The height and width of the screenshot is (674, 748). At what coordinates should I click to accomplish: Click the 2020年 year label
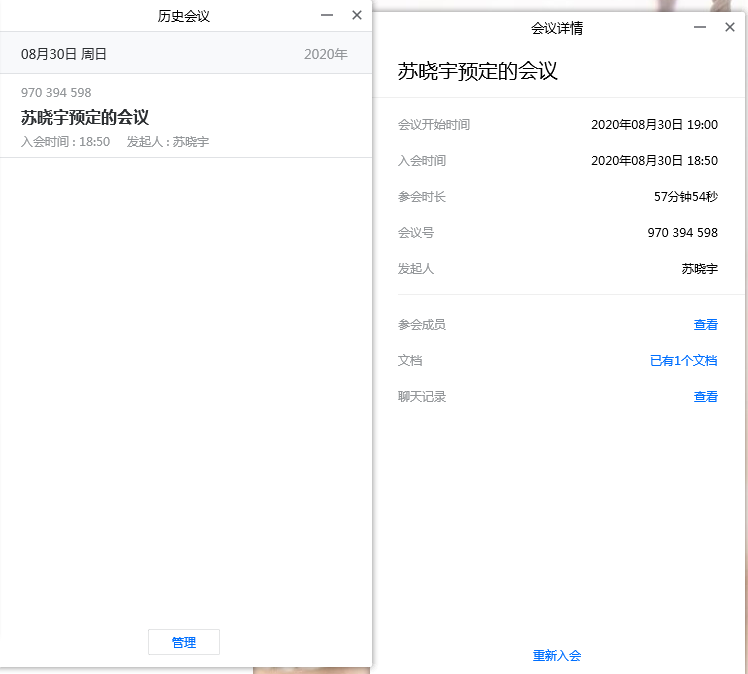pos(325,54)
